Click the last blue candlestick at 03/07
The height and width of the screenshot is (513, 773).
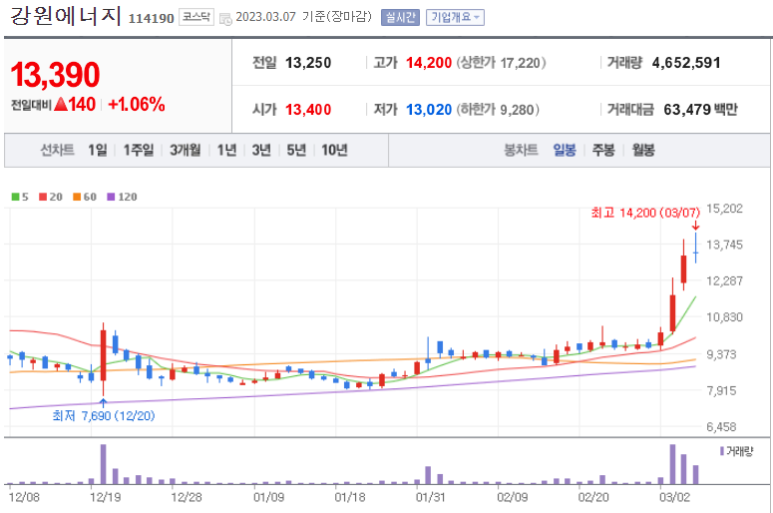click(696, 248)
